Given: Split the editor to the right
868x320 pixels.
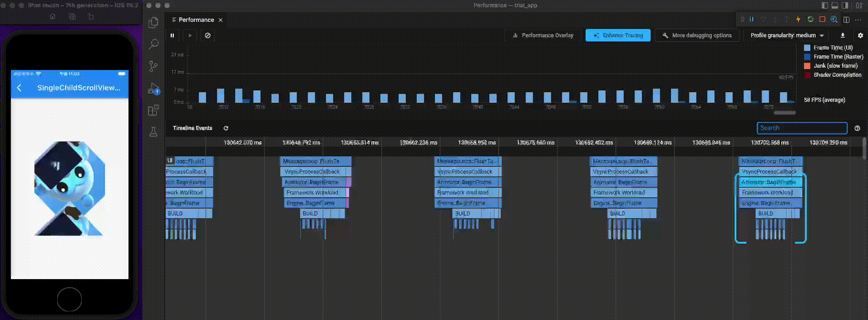Looking at the screenshot, I should tap(846, 20).
